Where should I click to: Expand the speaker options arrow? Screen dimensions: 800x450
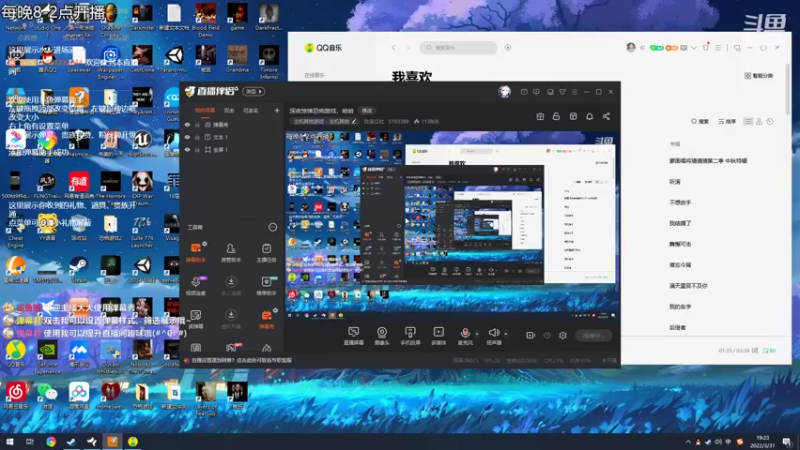tap(506, 334)
